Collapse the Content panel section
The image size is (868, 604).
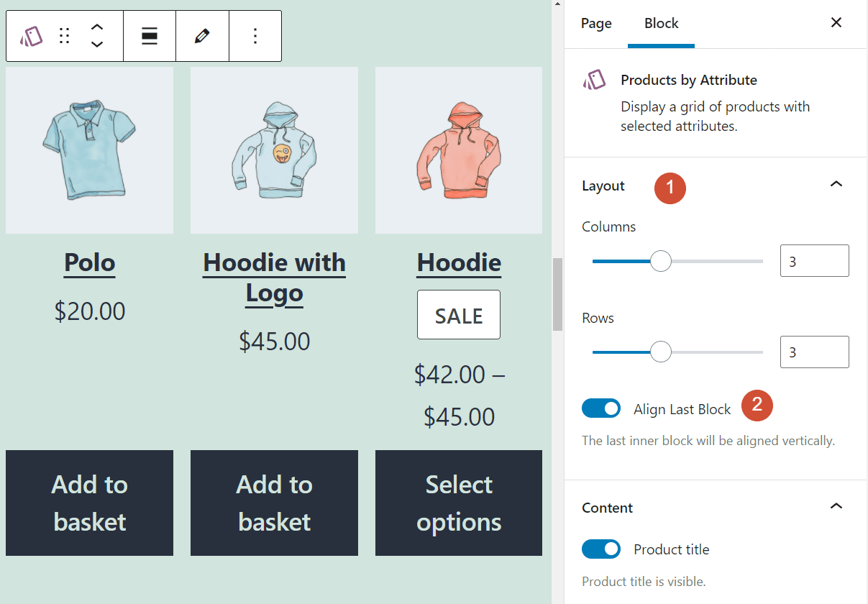pos(836,506)
